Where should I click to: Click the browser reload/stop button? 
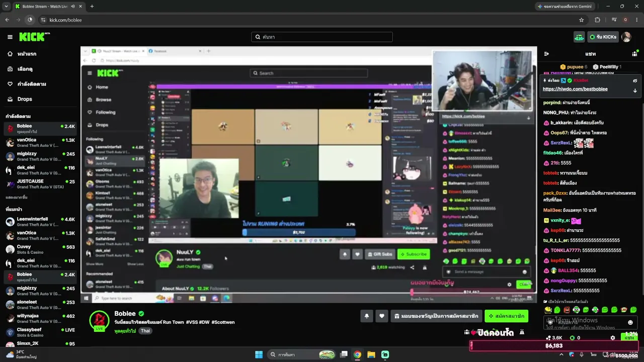pos(30,20)
